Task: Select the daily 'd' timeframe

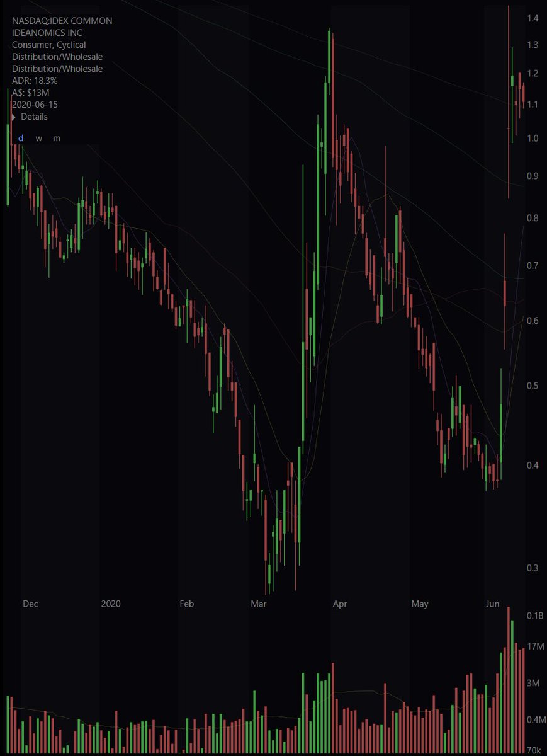Action: click(20, 138)
